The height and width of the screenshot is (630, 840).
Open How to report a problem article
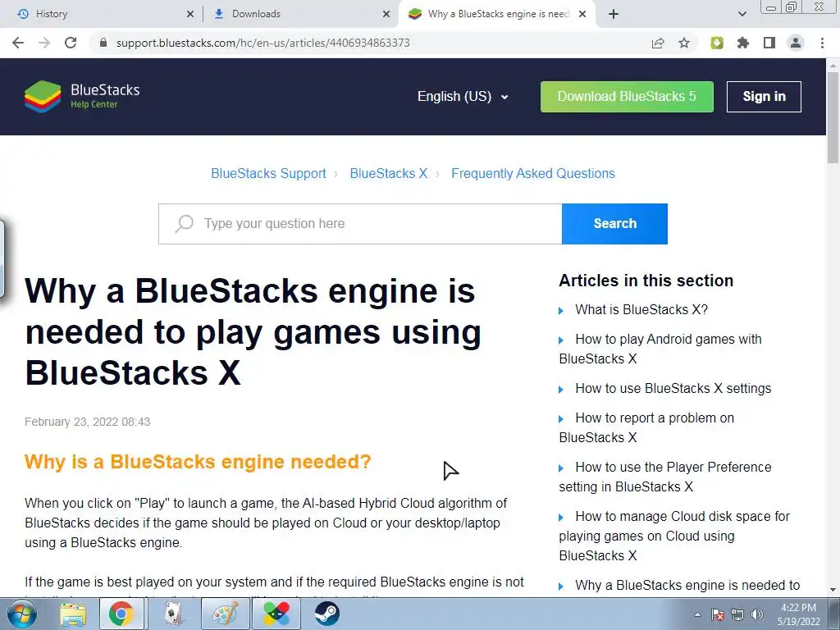click(x=646, y=427)
